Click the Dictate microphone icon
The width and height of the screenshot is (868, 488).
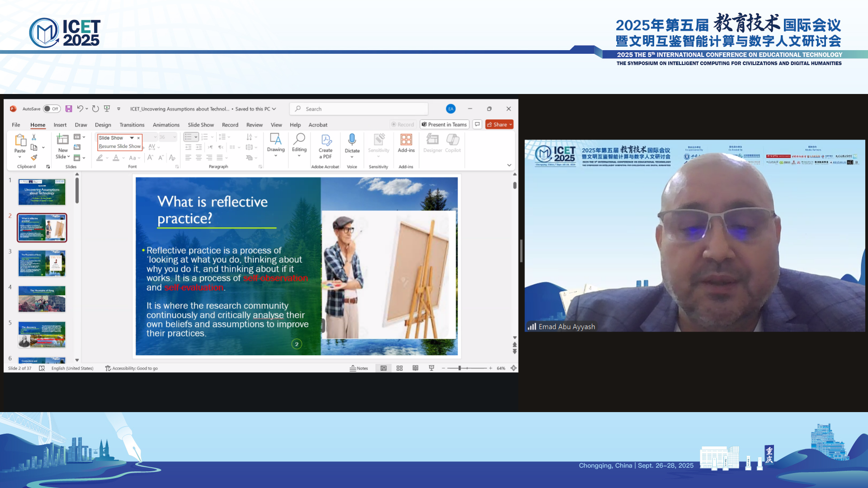(x=352, y=140)
